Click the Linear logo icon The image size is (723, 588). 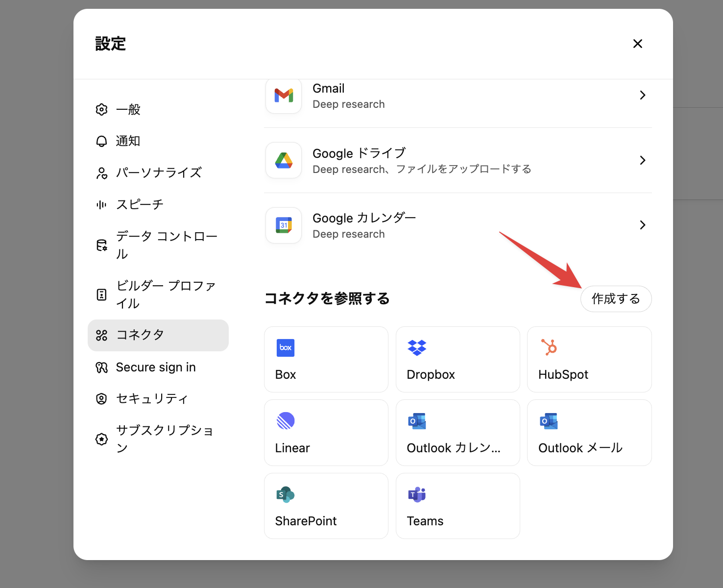point(286,420)
